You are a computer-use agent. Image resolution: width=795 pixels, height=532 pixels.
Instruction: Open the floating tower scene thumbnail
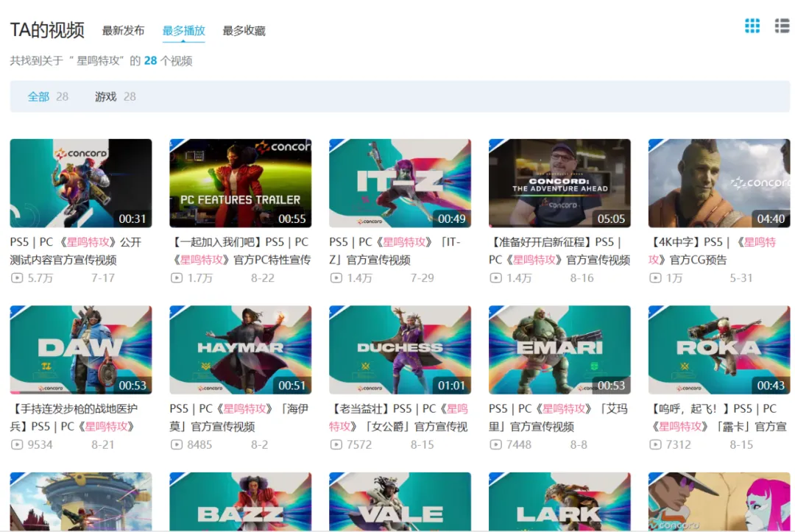(81, 502)
